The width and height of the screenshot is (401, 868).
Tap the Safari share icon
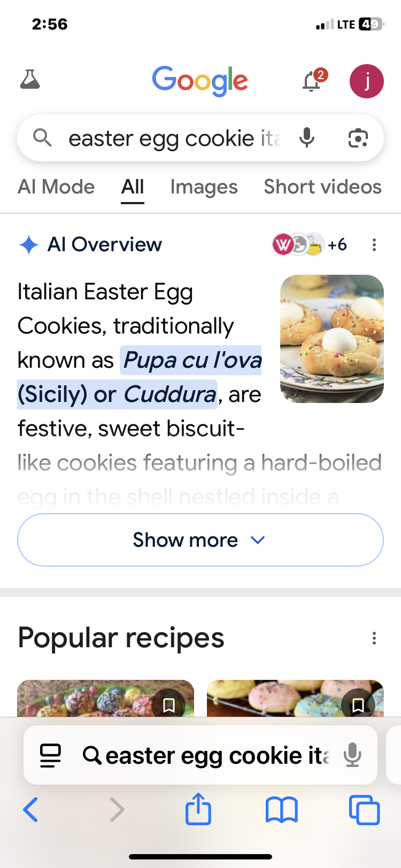pos(198,809)
